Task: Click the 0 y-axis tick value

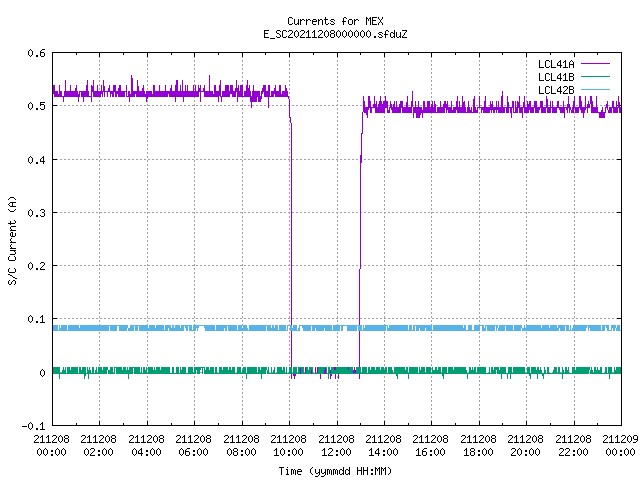Action: pos(42,373)
